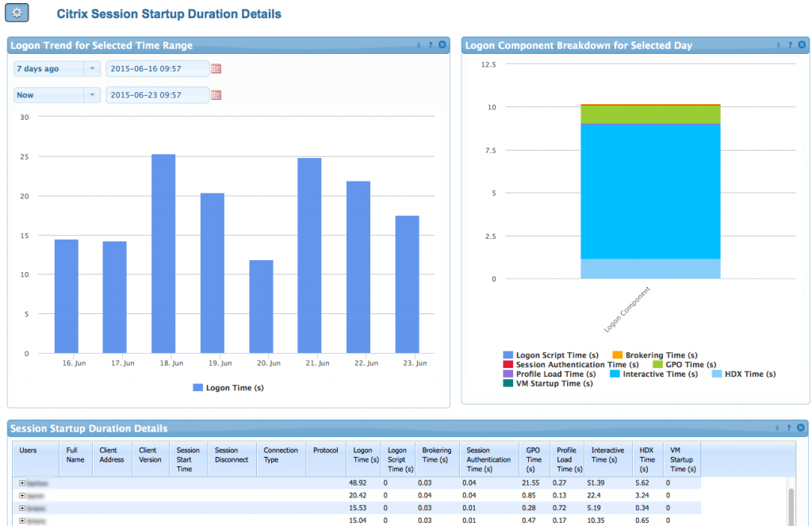
Task: Click the start date field 2015-06-16 09:57
Action: point(158,68)
